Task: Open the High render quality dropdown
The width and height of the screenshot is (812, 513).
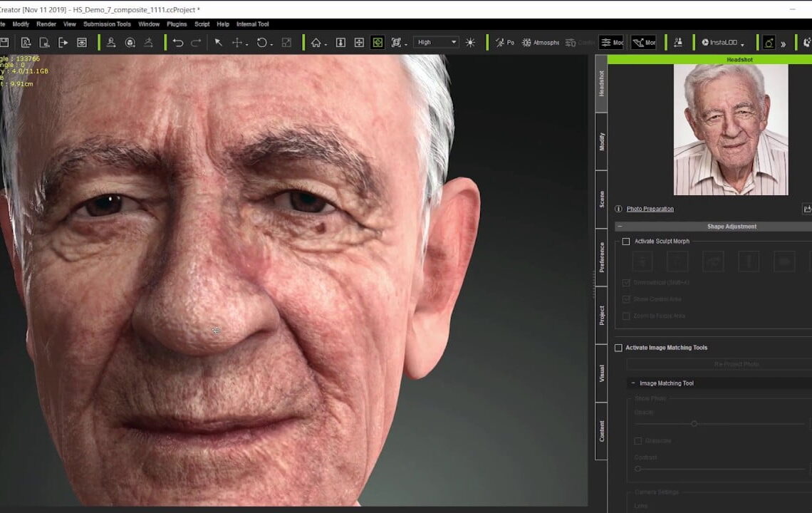Action: point(434,42)
